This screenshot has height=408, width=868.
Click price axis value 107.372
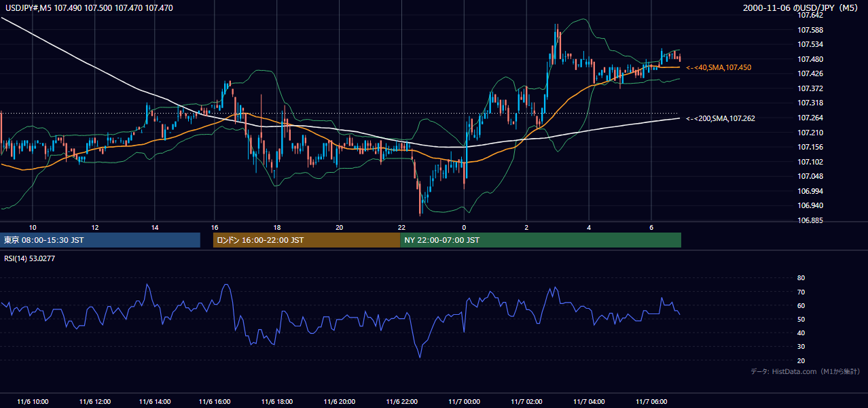[x=810, y=88]
